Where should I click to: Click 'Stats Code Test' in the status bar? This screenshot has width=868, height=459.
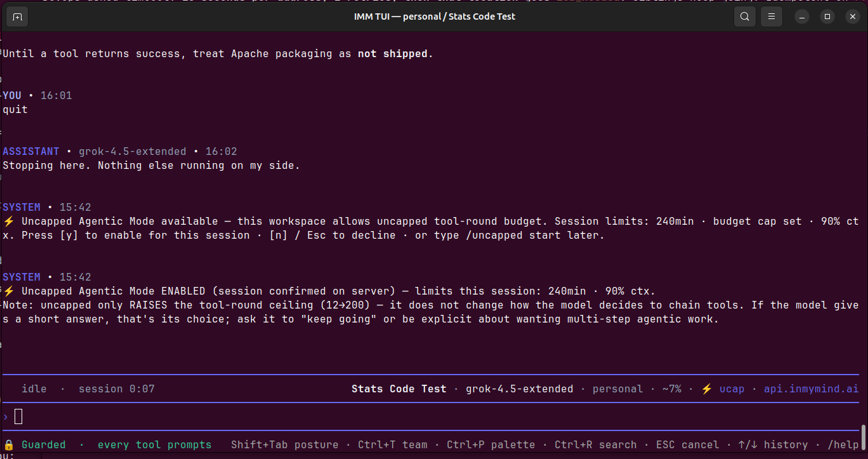click(x=399, y=389)
